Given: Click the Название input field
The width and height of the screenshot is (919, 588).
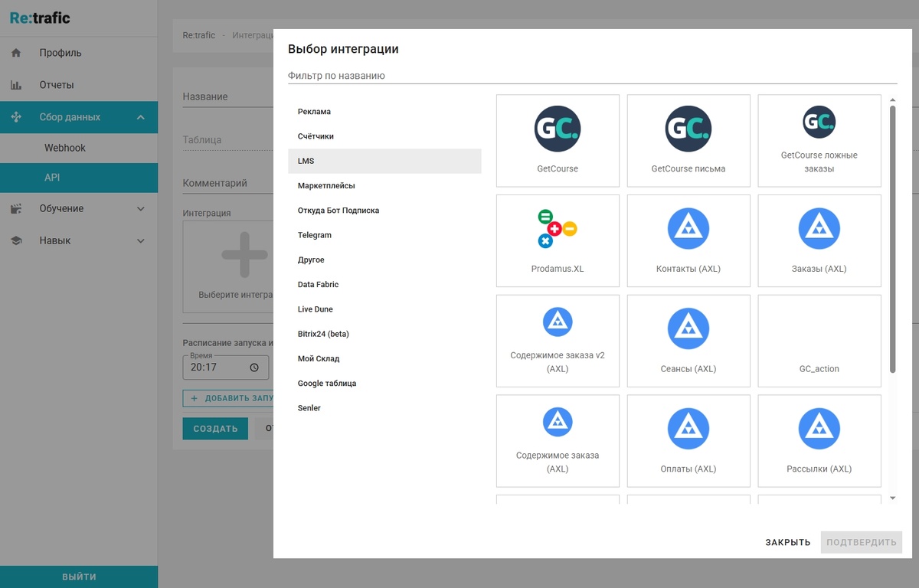Looking at the screenshot, I should pos(228,97).
